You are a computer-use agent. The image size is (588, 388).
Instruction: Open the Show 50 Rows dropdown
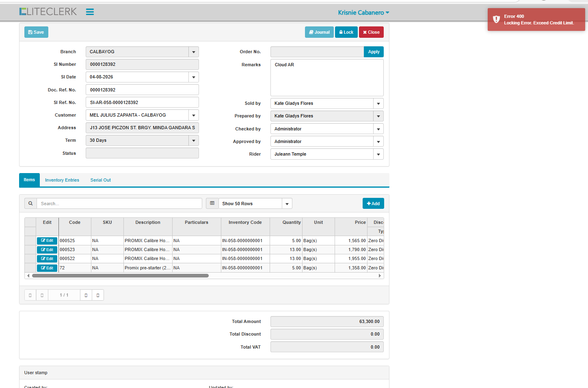(x=287, y=204)
